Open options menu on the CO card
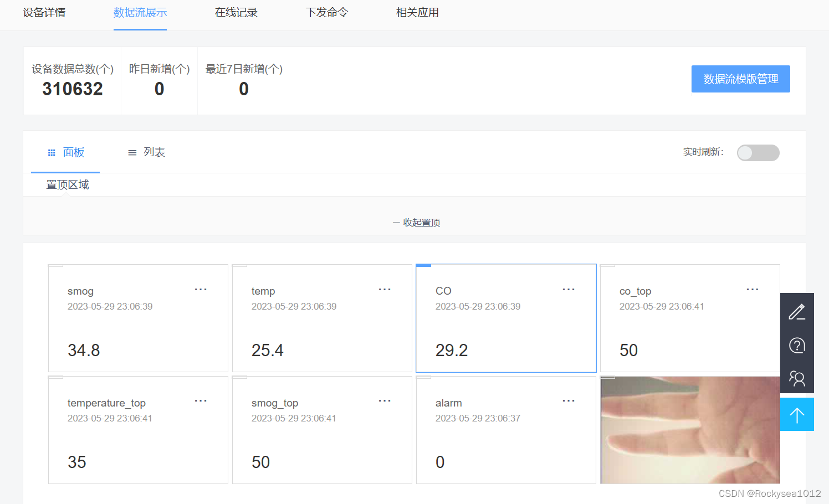The image size is (829, 504). click(569, 289)
